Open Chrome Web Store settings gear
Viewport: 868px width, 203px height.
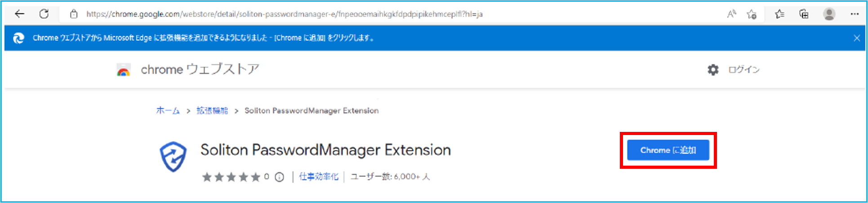(713, 70)
